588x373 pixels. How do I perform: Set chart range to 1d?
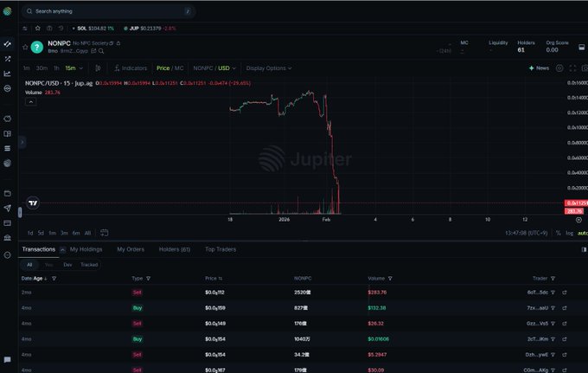point(30,233)
